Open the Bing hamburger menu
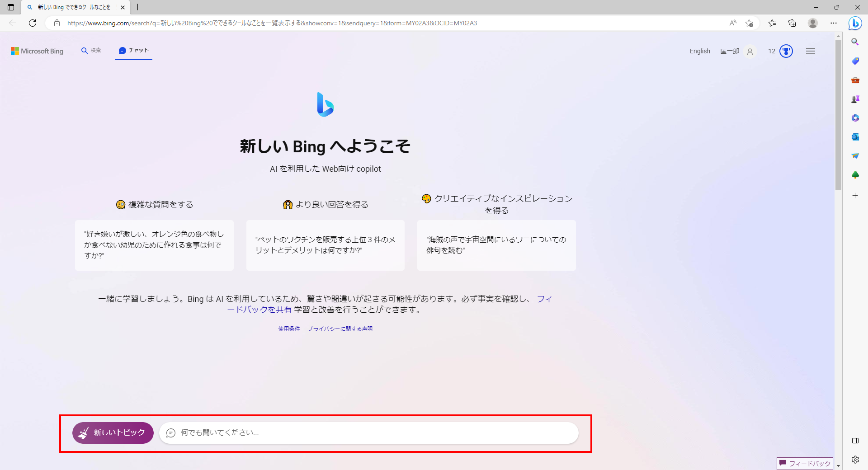Viewport: 868px width, 470px height. (x=811, y=51)
